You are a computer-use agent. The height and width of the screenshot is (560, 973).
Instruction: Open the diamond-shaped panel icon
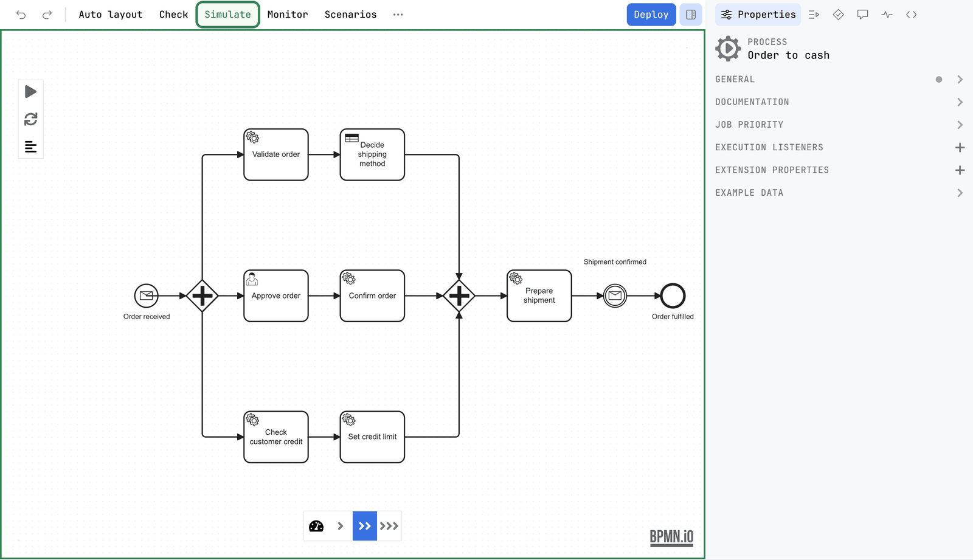click(838, 15)
